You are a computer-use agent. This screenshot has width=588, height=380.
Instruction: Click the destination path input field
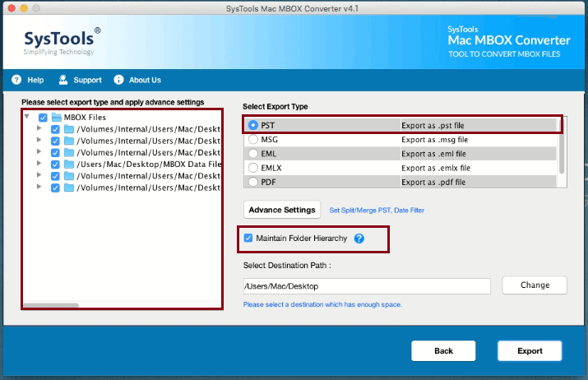367,286
